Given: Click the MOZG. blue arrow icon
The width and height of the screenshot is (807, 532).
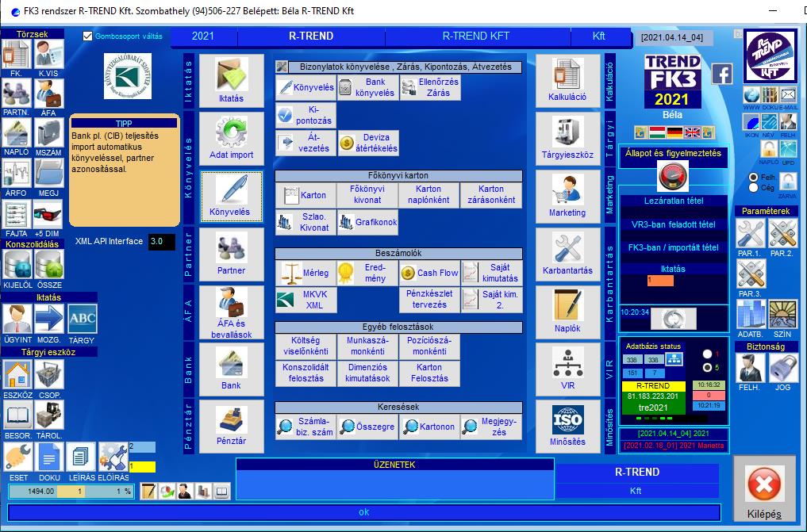Looking at the screenshot, I should [x=49, y=320].
